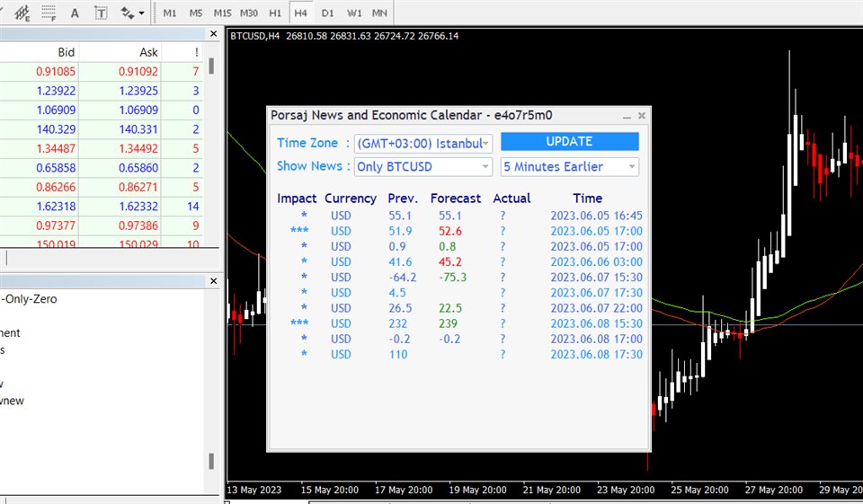Select the row with bid 0.91085

coord(102,72)
